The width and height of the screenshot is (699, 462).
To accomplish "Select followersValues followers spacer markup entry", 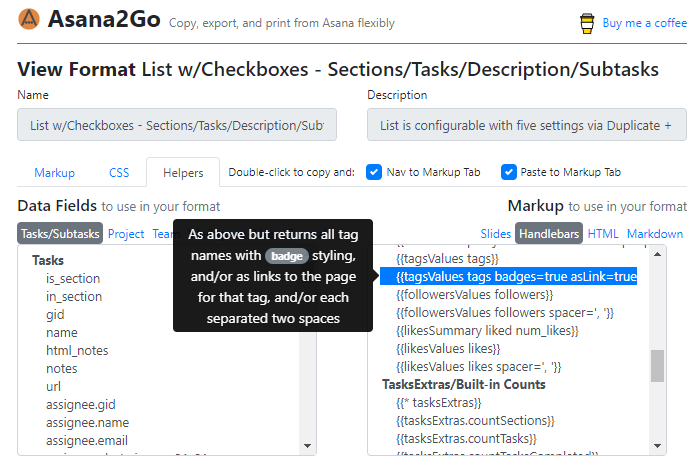I will pos(505,313).
